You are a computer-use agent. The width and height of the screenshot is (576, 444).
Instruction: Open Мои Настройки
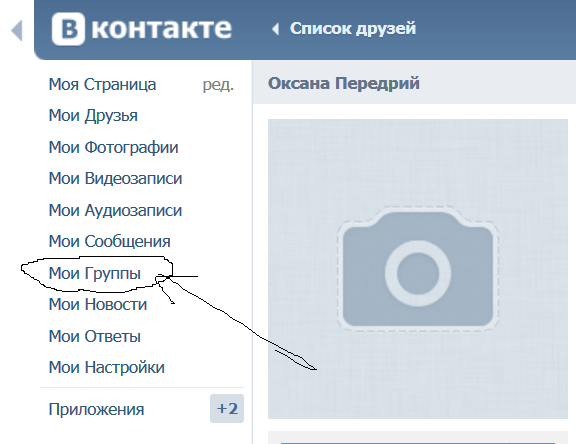(107, 368)
